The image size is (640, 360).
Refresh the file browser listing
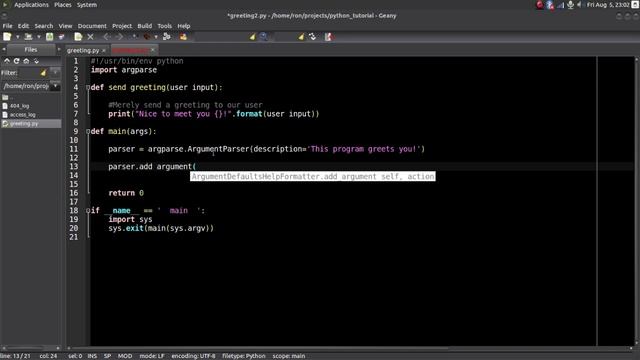coord(16,61)
